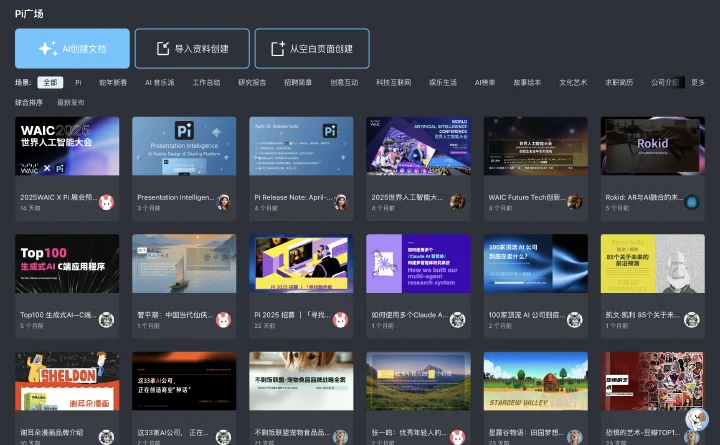The image size is (720, 445).
Task: Open the Stardew Valley thumbnail
Action: (536, 381)
